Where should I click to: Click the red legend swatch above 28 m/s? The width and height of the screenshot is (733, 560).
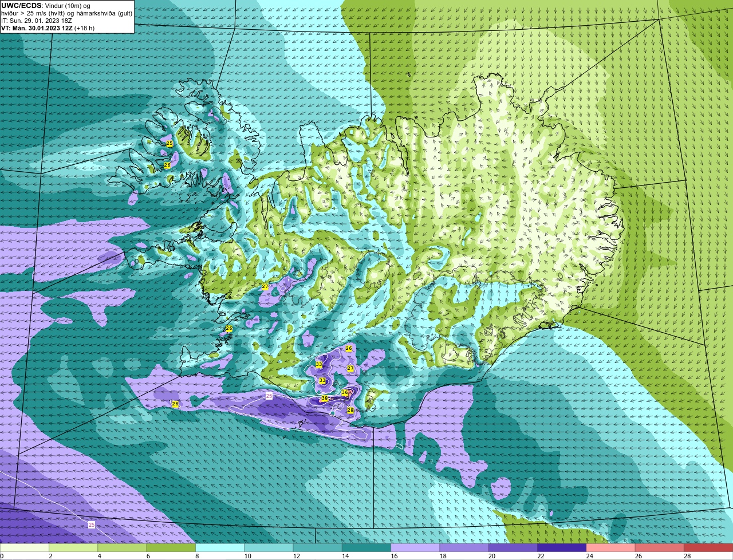(708, 548)
